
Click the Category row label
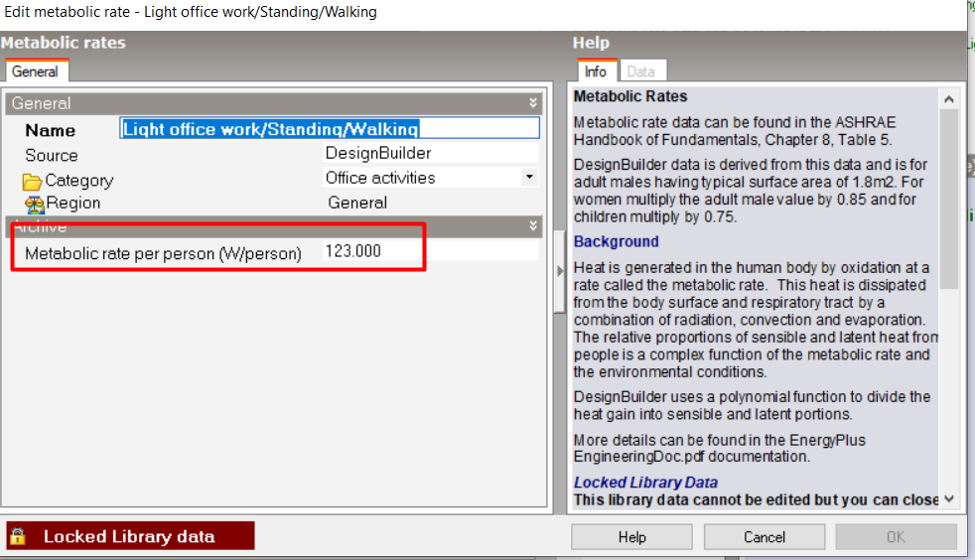click(x=79, y=181)
